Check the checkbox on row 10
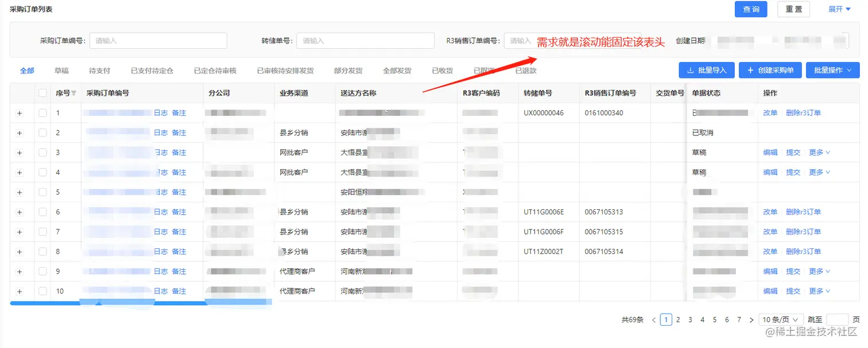 click(x=42, y=291)
